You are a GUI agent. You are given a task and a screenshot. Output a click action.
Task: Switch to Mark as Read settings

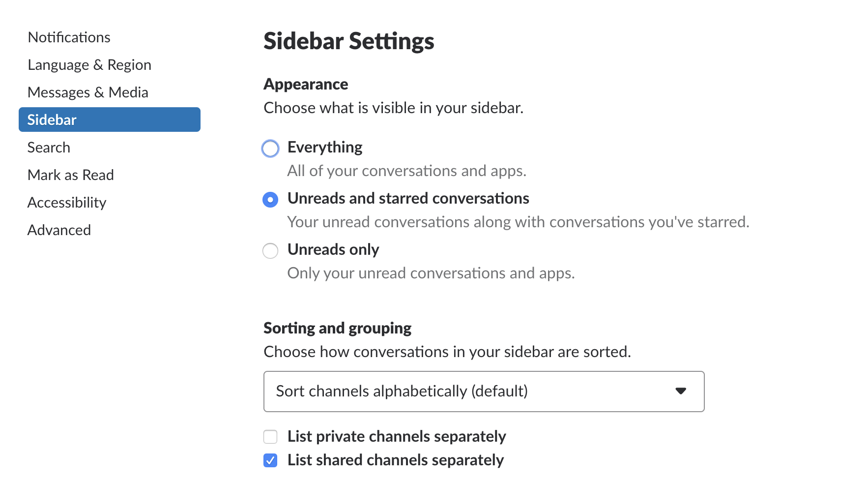(x=71, y=175)
